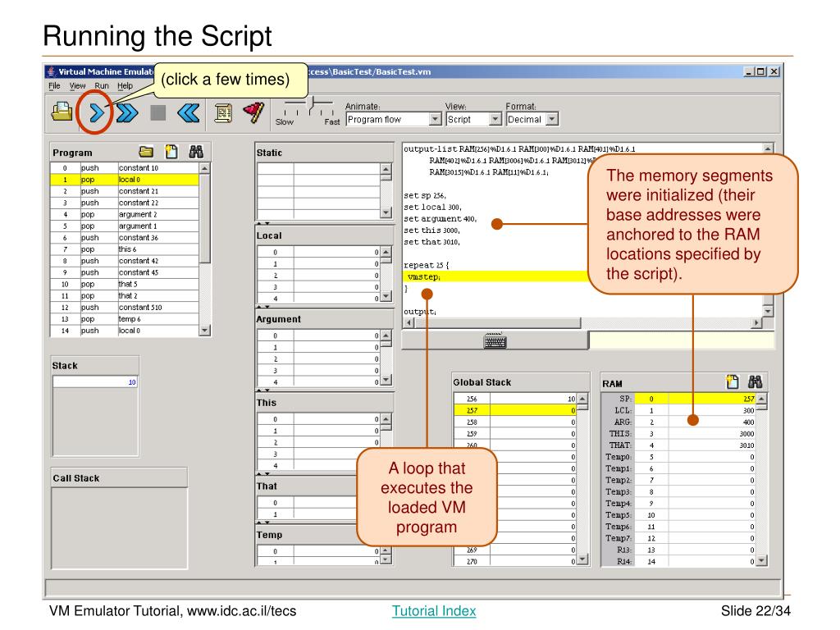Click the gray stop square button
The width and height of the screenshot is (840, 630).
click(157, 113)
